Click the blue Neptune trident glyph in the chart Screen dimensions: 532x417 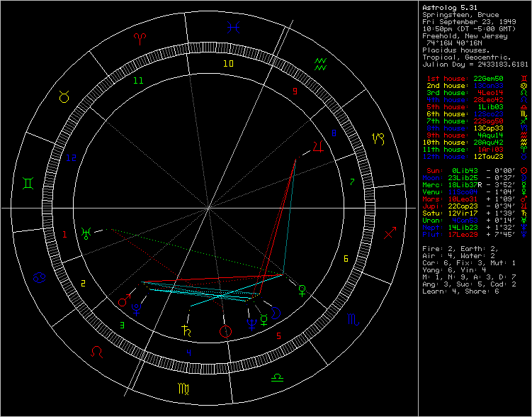251,324
